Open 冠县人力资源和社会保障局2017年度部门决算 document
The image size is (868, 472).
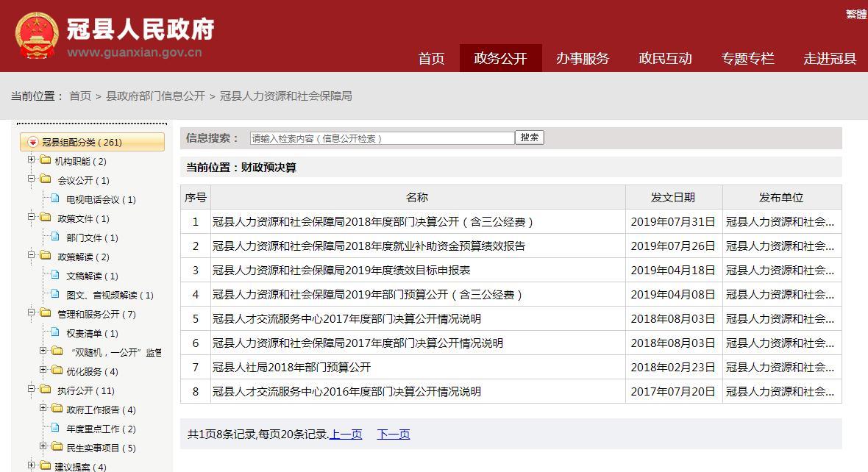[357, 343]
